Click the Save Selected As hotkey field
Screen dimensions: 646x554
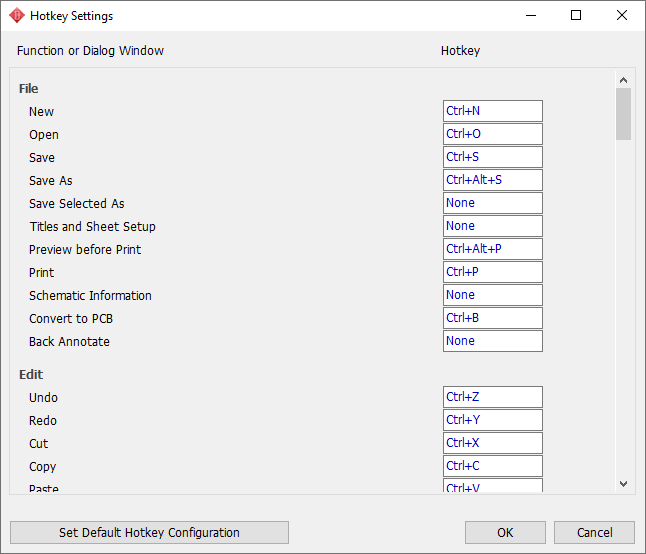[x=493, y=203]
